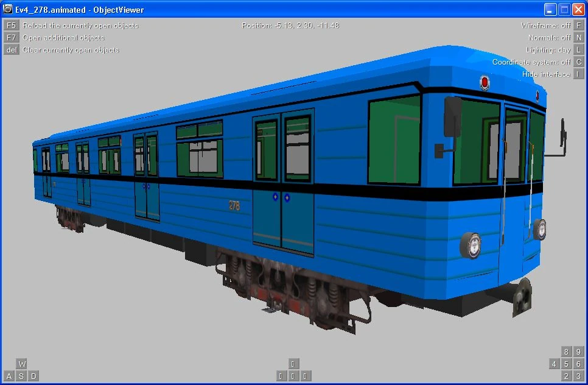Click the del clear objects key
588x385 pixels.
click(11, 49)
